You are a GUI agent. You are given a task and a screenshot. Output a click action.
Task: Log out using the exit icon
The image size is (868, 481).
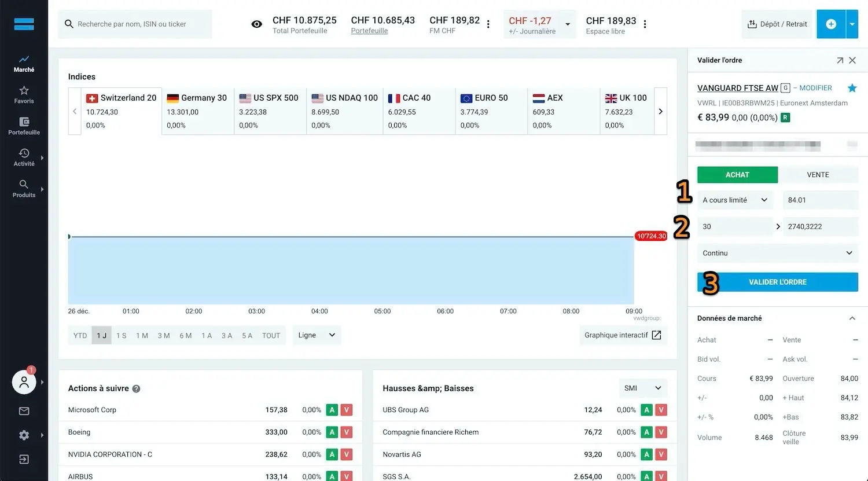point(24,459)
